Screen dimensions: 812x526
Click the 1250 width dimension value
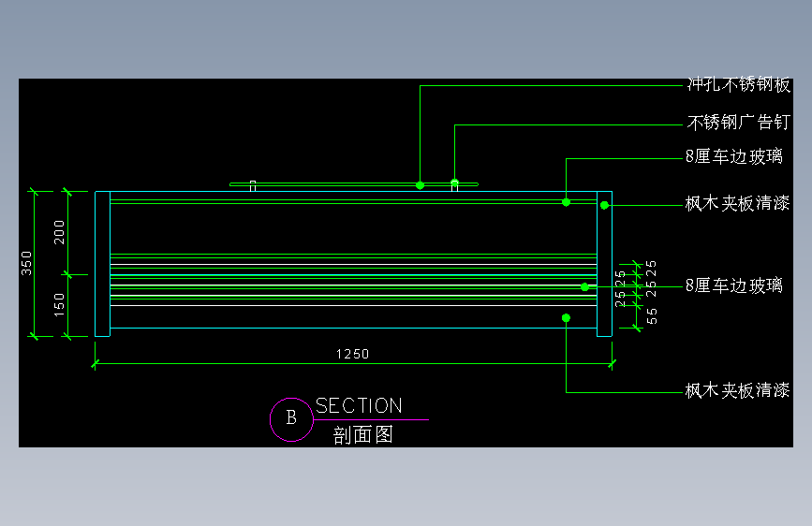click(353, 354)
